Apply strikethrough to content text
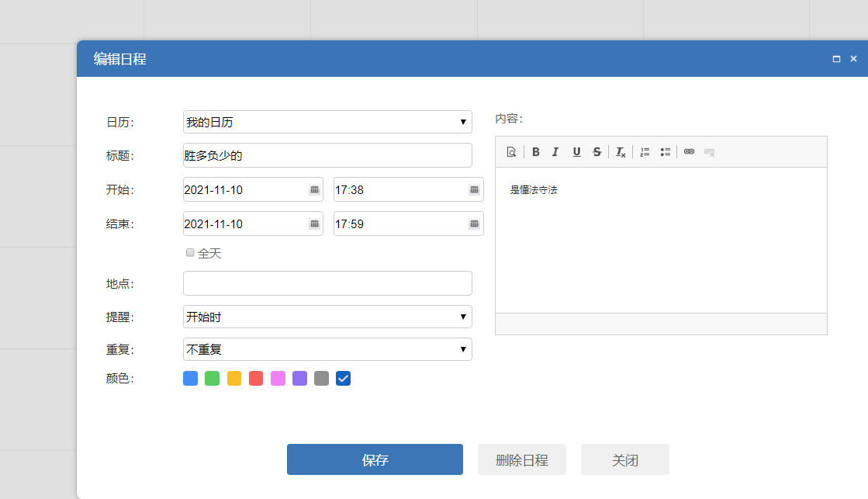Image resolution: width=868 pixels, height=499 pixels. coord(597,152)
